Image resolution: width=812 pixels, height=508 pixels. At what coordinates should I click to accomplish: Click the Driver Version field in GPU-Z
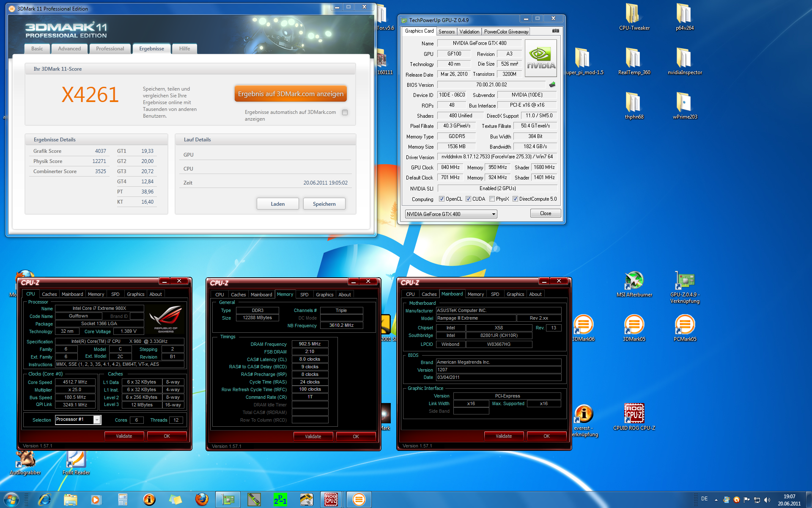pyautogui.click(x=497, y=157)
